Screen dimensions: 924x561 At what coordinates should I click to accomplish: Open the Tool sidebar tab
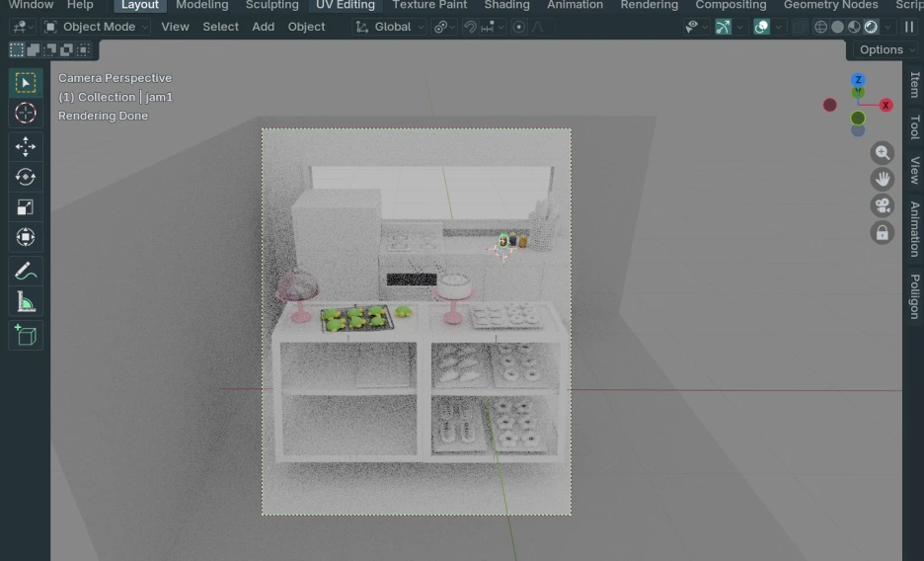click(x=914, y=126)
